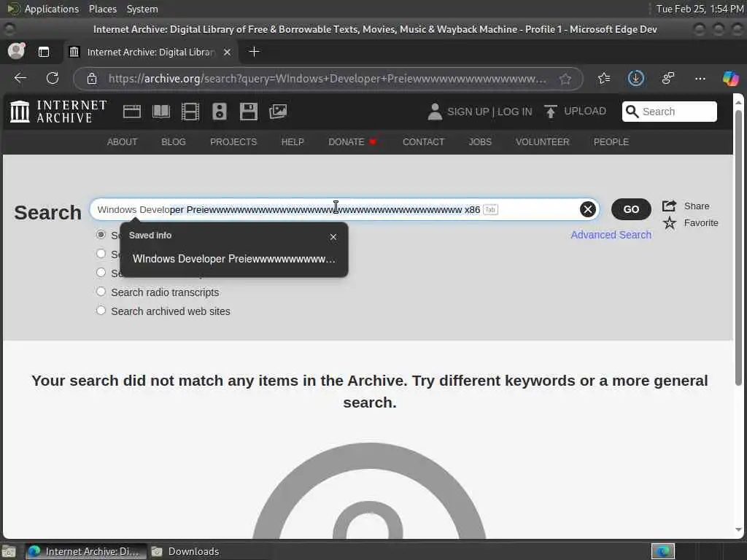
Task: Add page to favorites star in address bar
Action: point(565,79)
